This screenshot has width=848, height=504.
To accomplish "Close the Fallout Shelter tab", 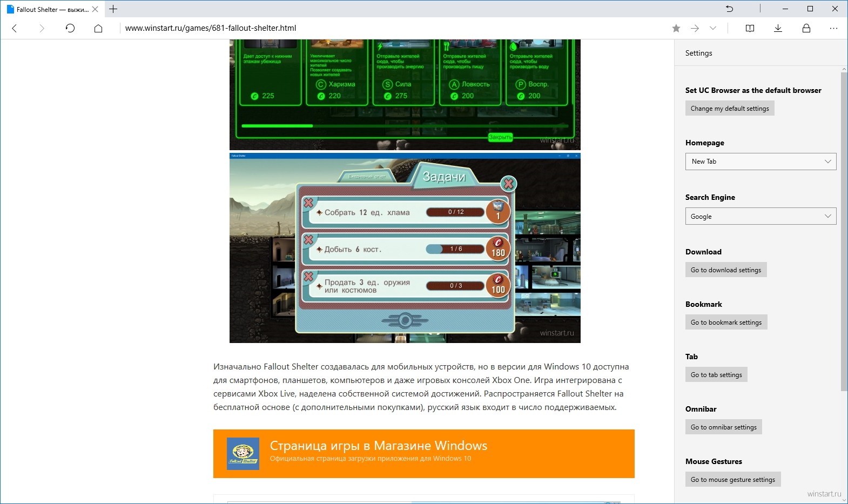I will coord(95,9).
